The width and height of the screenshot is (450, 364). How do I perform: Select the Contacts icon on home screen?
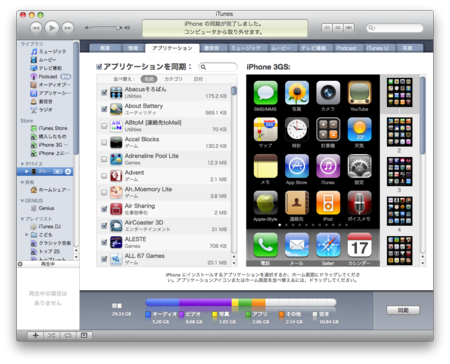(297, 203)
